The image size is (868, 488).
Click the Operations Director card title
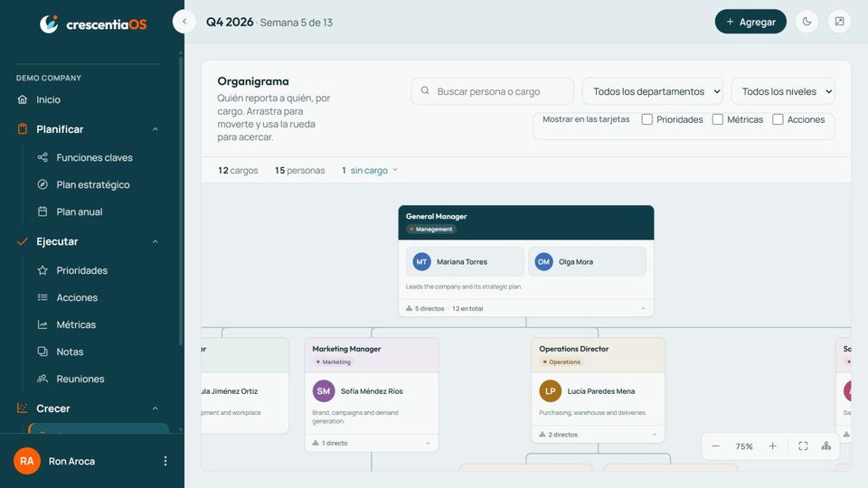(x=573, y=349)
